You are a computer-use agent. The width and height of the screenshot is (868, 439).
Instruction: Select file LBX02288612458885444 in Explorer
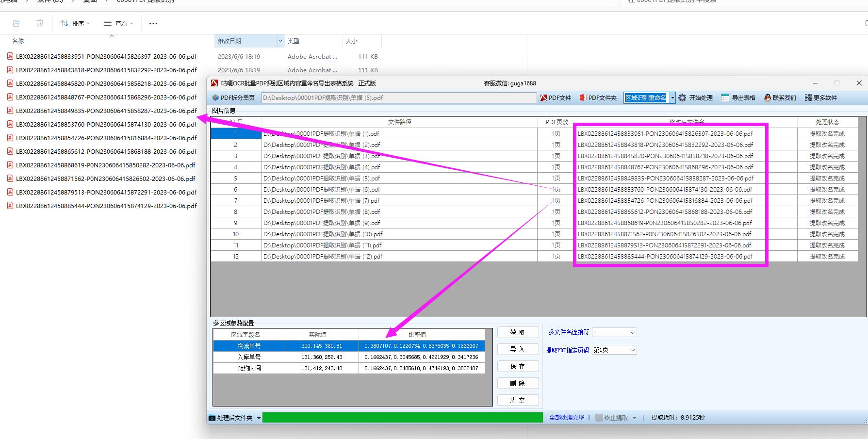(x=106, y=206)
